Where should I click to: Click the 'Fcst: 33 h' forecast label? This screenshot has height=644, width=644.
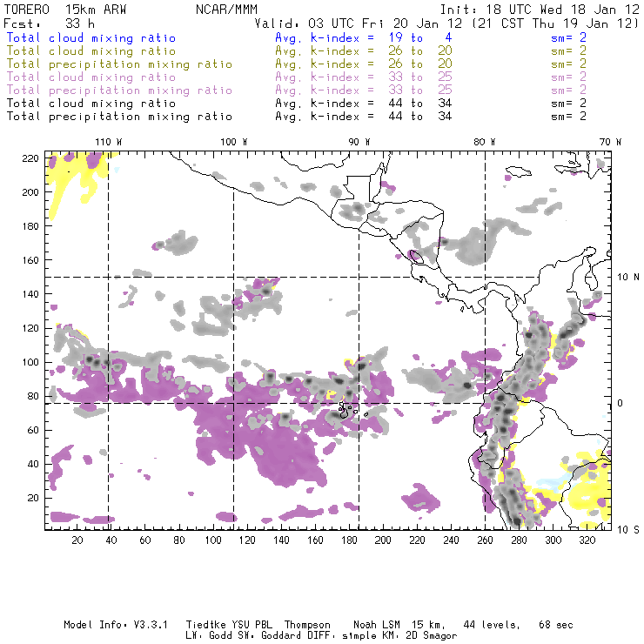click(x=49, y=23)
